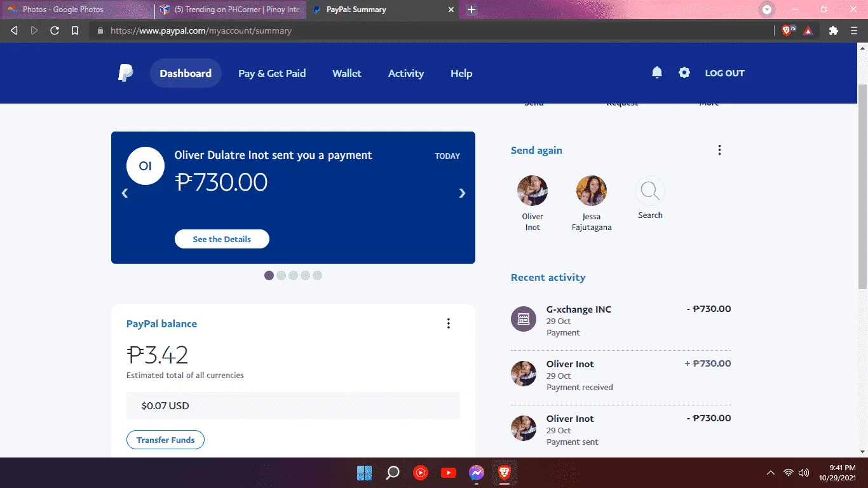Open the Send again heading link
The height and width of the screenshot is (488, 868).
[x=536, y=150]
